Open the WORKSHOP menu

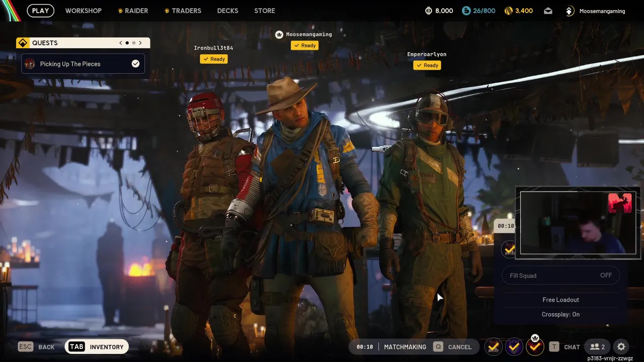[x=83, y=11]
